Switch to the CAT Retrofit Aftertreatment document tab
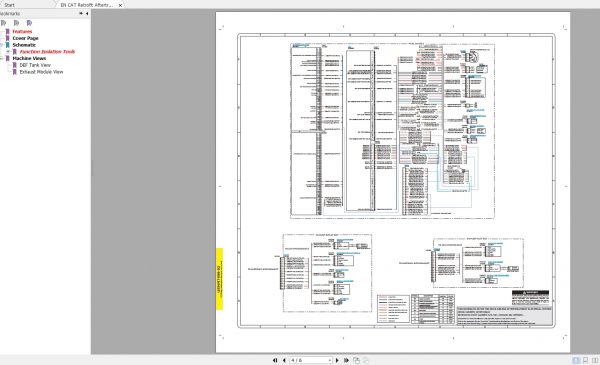This screenshot has width=600, height=365. pos(86,5)
